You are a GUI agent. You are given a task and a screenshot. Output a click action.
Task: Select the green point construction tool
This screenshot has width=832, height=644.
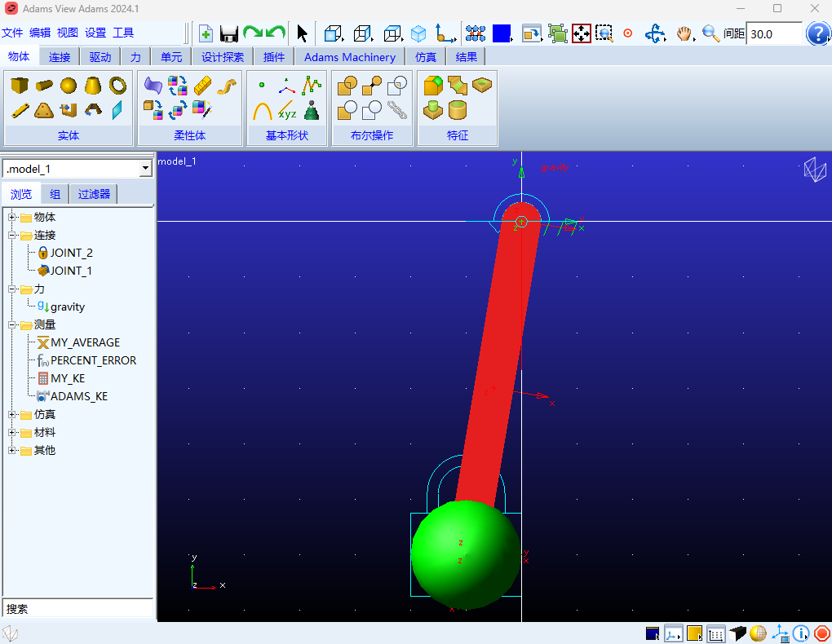pyautogui.click(x=262, y=85)
